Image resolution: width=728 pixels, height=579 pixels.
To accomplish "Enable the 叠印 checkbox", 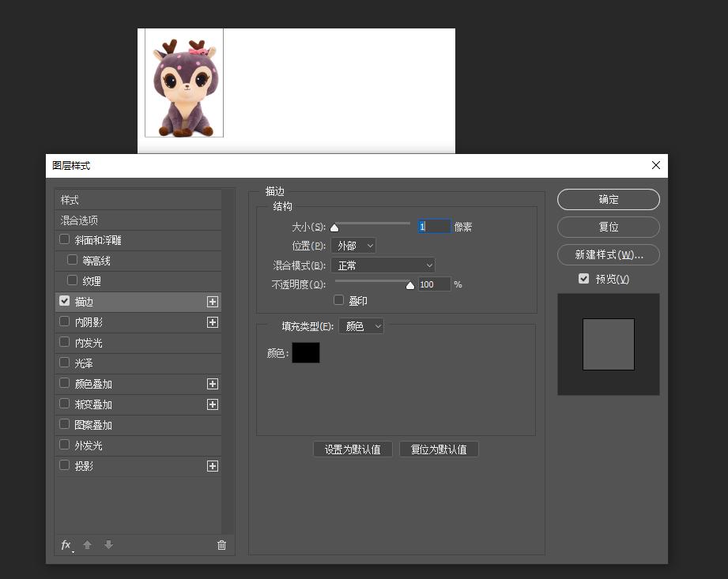I will tap(339, 300).
